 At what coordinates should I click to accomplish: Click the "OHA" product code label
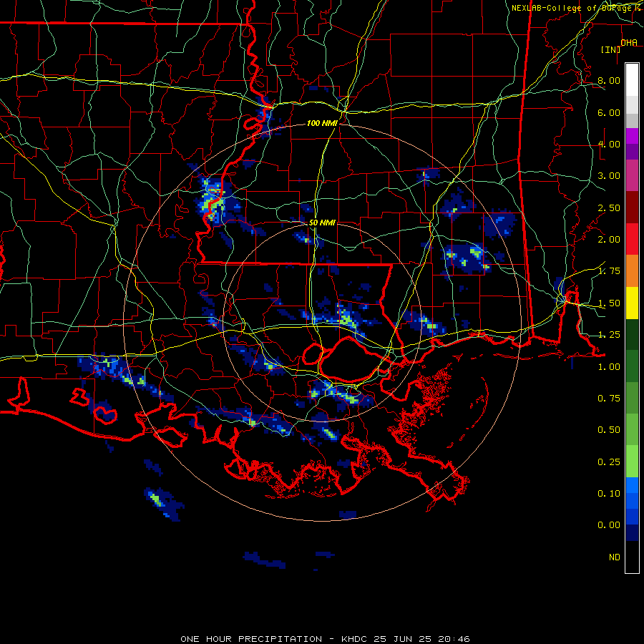(629, 43)
